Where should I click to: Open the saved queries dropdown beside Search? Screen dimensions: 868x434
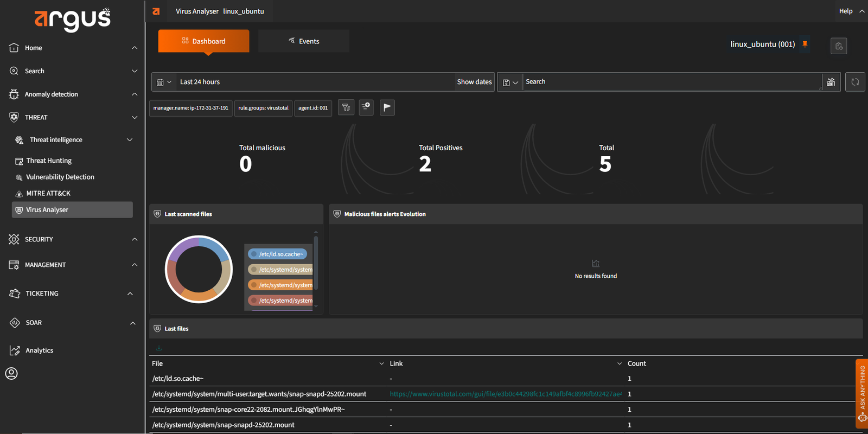pyautogui.click(x=510, y=82)
